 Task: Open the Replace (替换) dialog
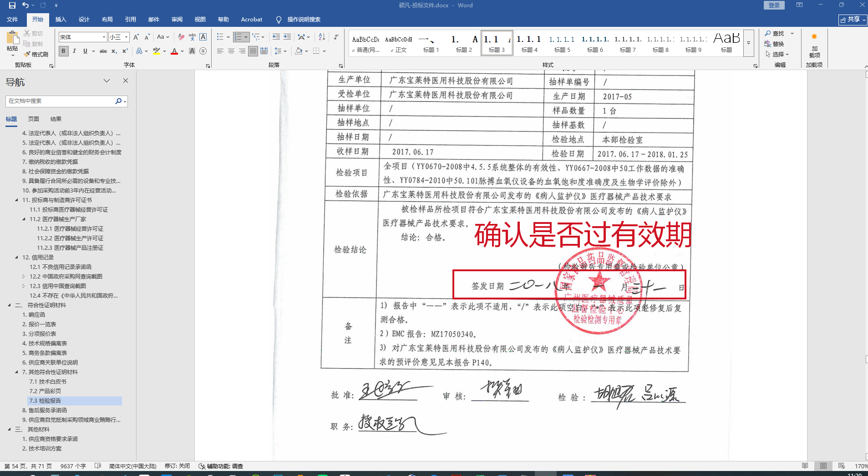pyautogui.click(x=775, y=44)
